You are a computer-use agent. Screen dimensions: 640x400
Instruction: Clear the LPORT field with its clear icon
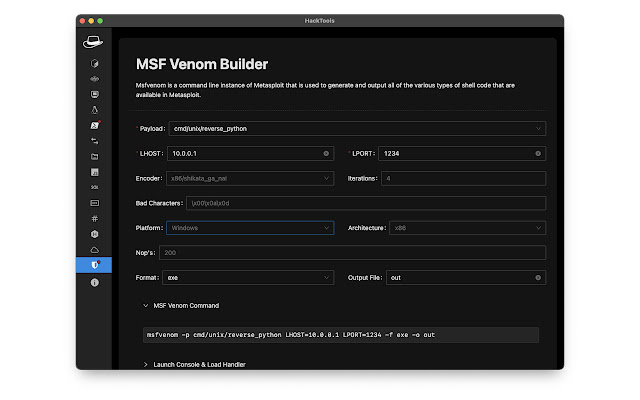tap(538, 153)
